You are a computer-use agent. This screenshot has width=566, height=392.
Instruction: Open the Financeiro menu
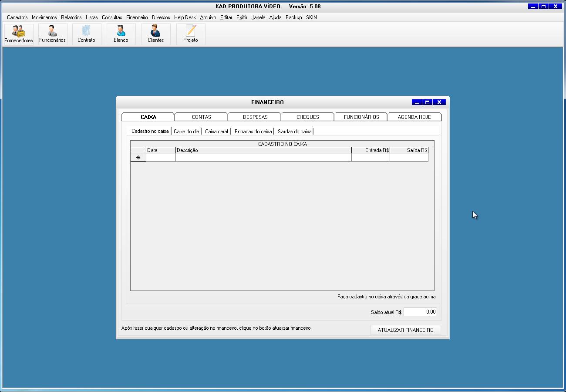(x=137, y=17)
